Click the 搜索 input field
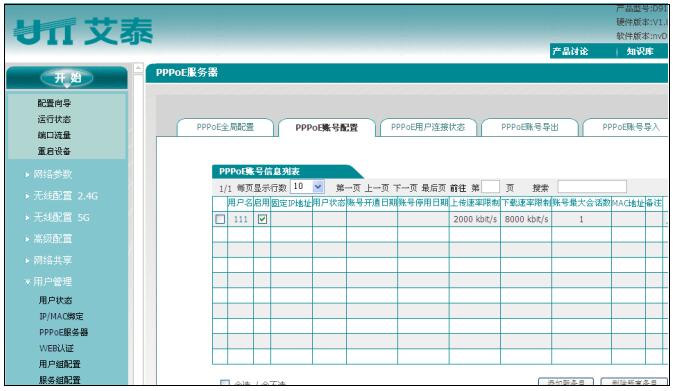Screen dimensions: 676x391 click(x=592, y=187)
